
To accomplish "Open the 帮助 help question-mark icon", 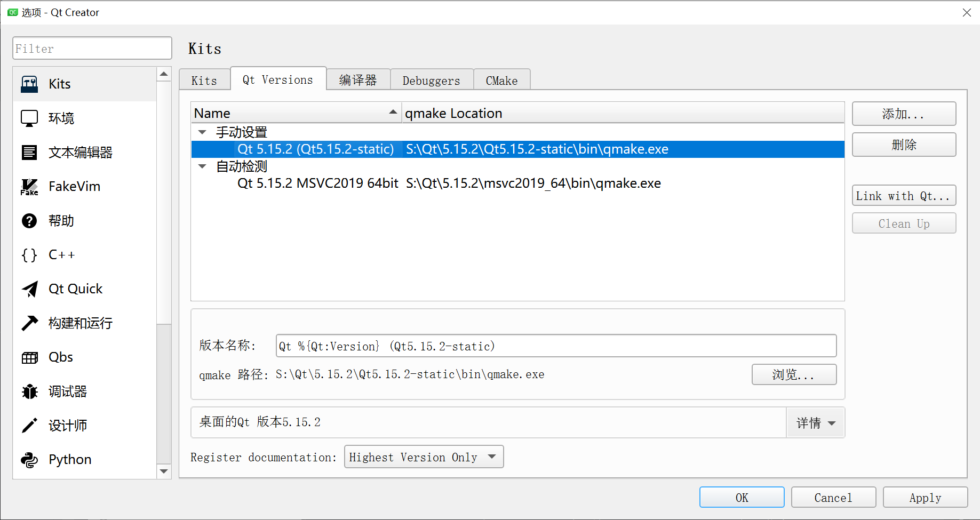I will click(29, 221).
